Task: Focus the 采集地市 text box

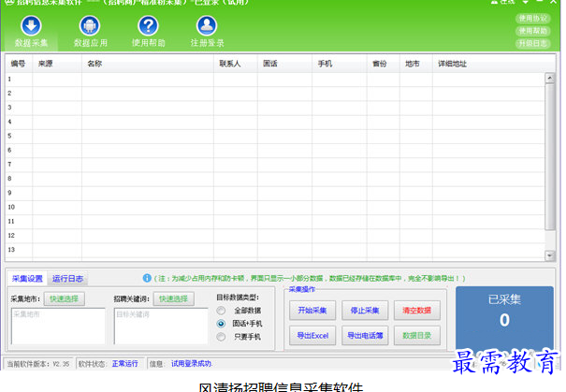Action: tap(58, 326)
